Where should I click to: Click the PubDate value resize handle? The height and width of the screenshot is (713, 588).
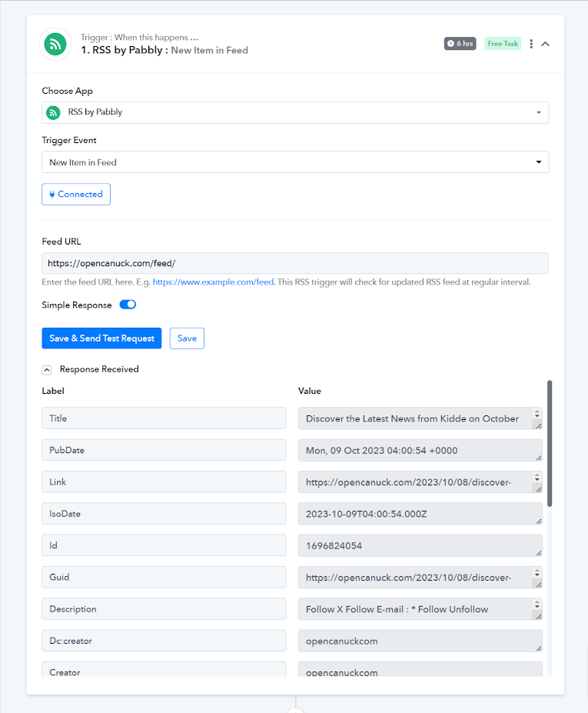539,458
